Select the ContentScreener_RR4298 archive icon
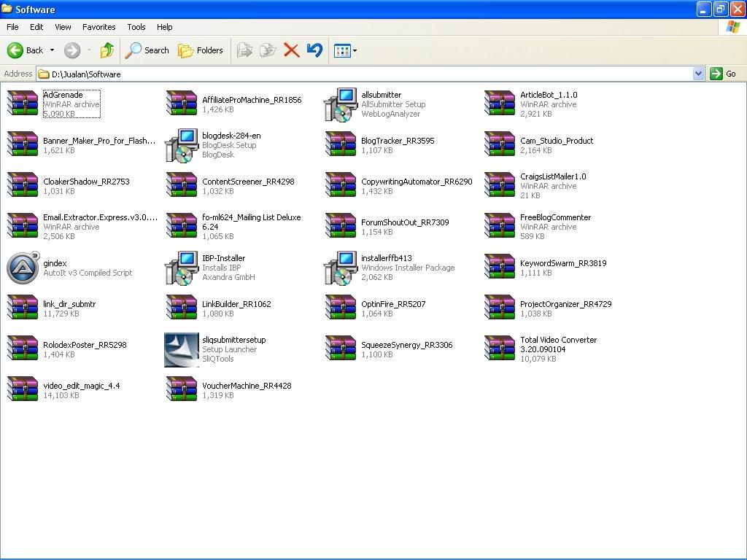Image resolution: width=747 pixels, height=560 pixels. coord(182,185)
